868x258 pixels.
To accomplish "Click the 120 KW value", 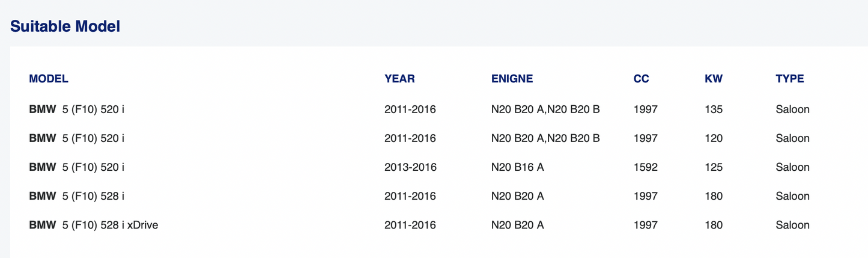I will tap(714, 138).
